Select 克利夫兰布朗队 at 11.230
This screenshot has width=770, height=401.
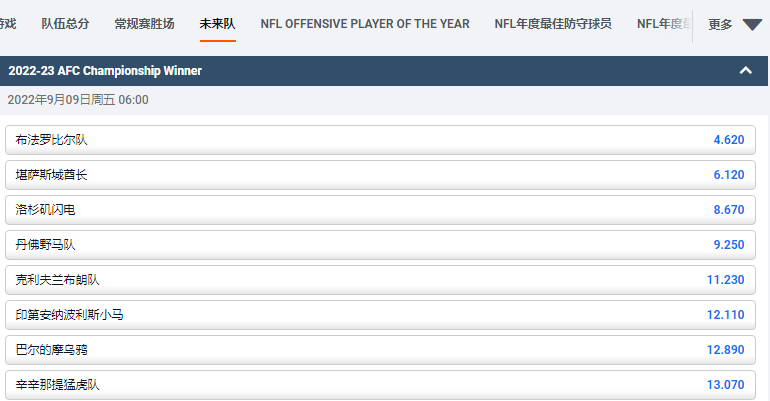(x=378, y=280)
